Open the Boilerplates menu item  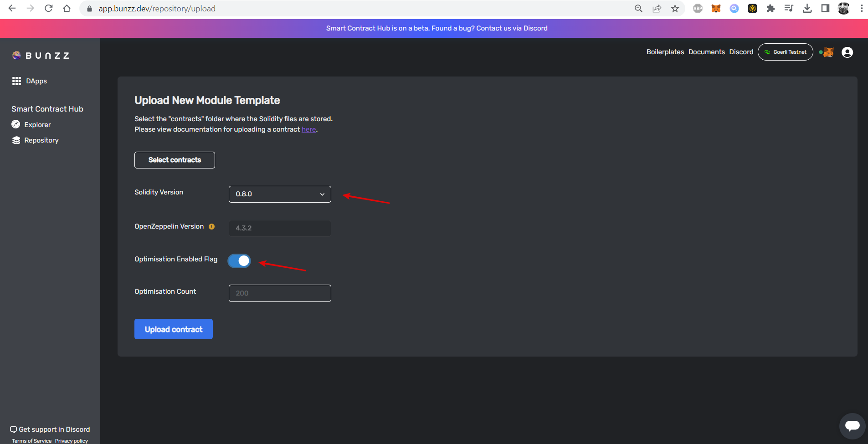(x=665, y=52)
